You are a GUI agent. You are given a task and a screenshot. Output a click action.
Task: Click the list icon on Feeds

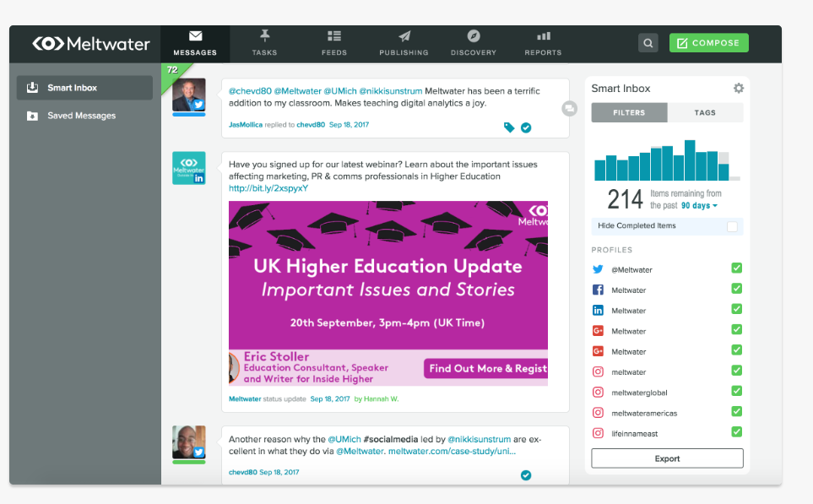pos(334,35)
